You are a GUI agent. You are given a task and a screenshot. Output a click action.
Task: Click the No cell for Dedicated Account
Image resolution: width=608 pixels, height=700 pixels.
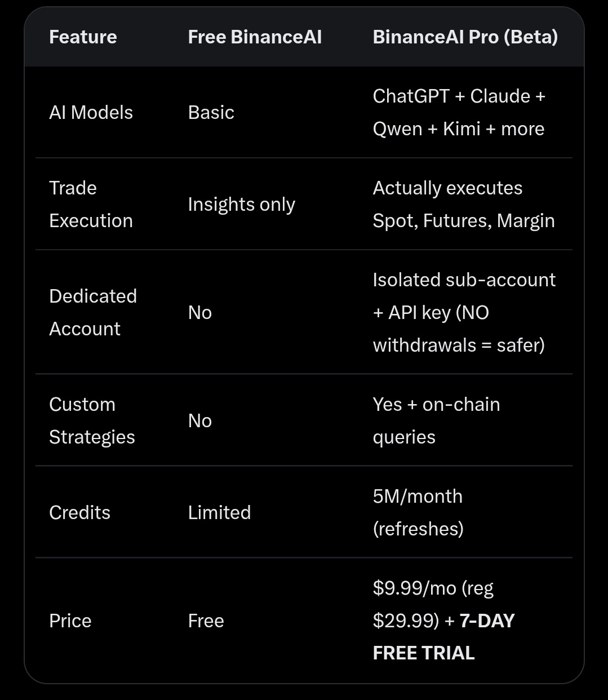(x=199, y=312)
